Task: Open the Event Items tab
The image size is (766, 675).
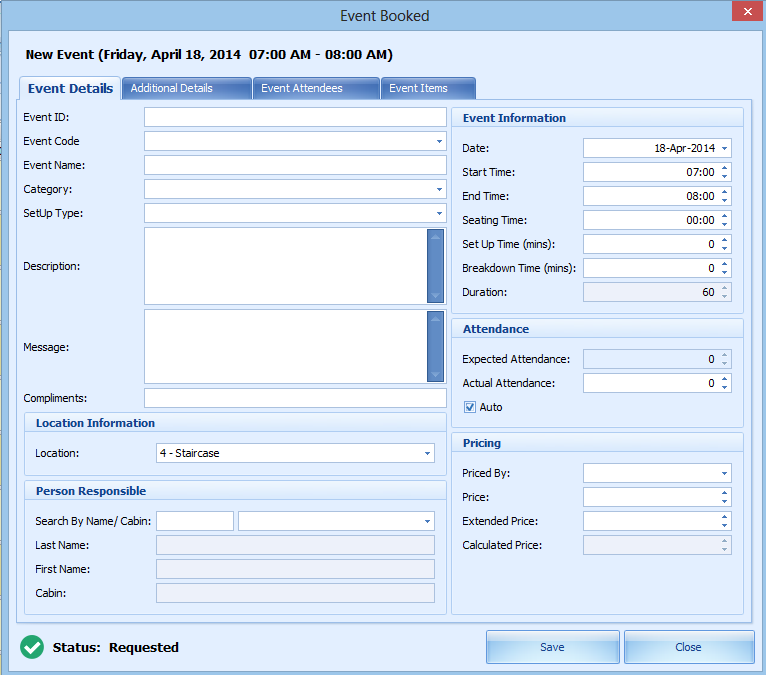Action: coord(428,88)
